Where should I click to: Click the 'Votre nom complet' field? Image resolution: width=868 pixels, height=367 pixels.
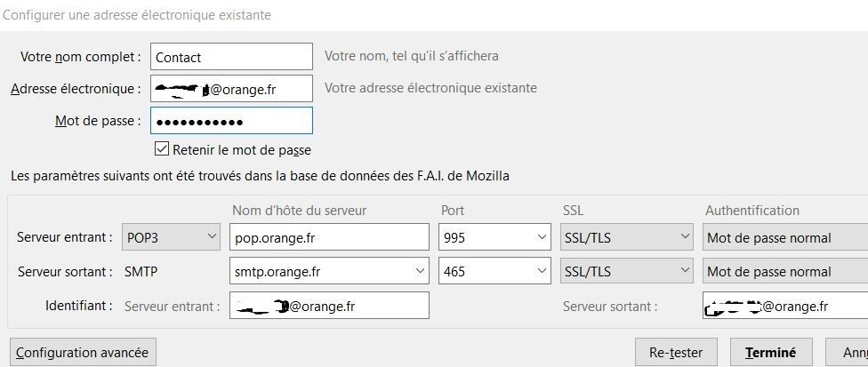coord(231,56)
